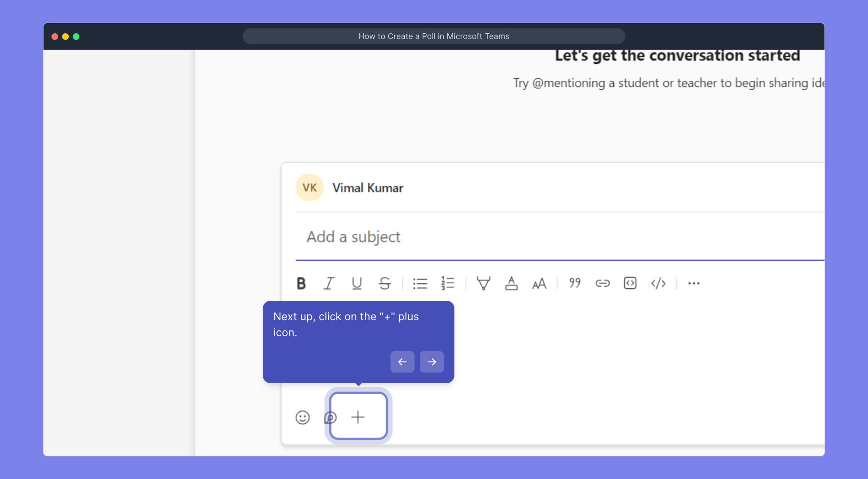This screenshot has height=479, width=868.
Task: Select the Praise messaging icon
Action: click(330, 417)
